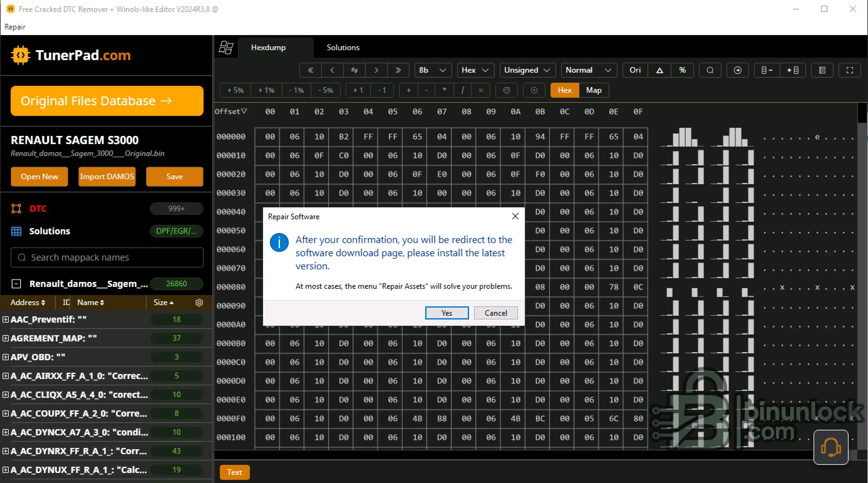Click the Import DAMOS button

107,177
